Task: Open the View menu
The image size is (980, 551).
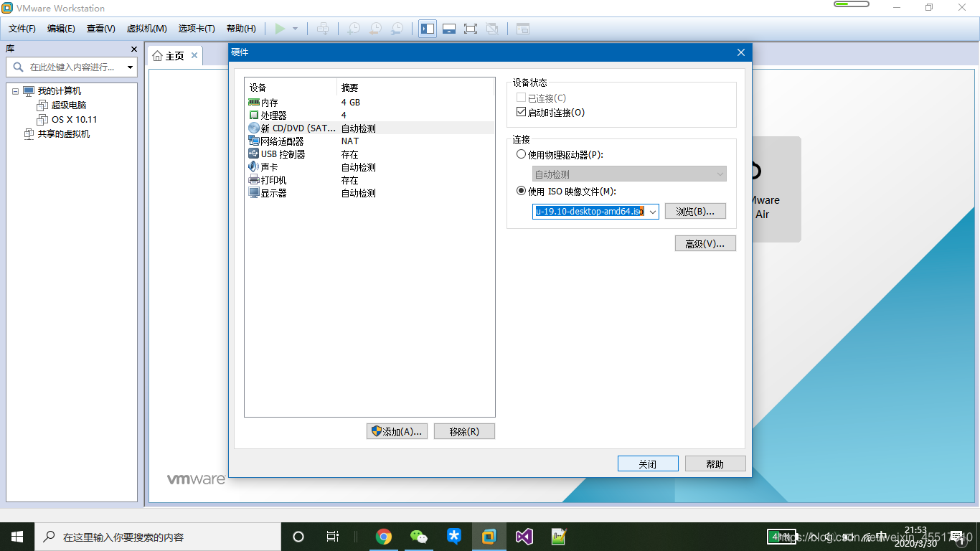Action: coord(101,29)
